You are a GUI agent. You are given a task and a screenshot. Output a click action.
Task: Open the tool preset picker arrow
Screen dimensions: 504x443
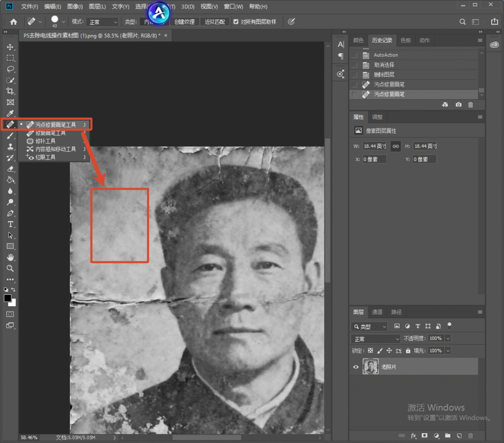pyautogui.click(x=40, y=22)
